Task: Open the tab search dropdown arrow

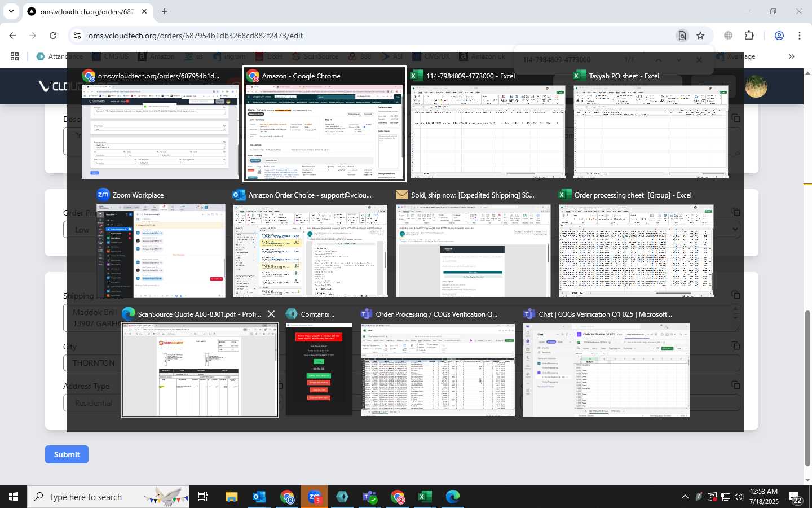Action: 11,11
